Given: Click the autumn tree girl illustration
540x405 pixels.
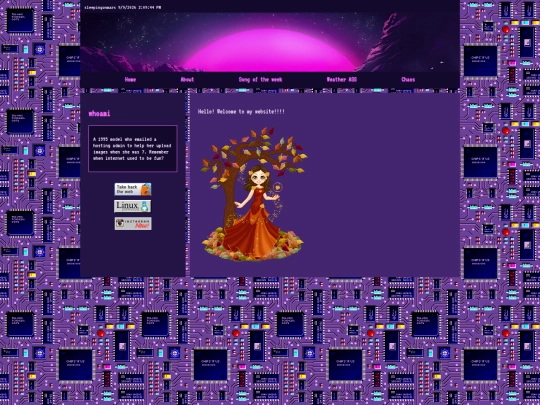Looking at the screenshot, I should click(254, 194).
